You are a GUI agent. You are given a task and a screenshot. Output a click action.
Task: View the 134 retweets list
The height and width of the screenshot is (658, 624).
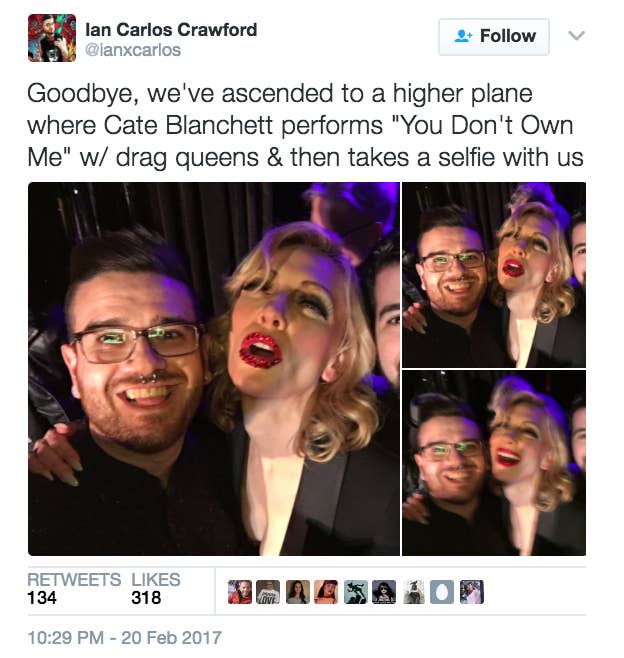click(74, 589)
